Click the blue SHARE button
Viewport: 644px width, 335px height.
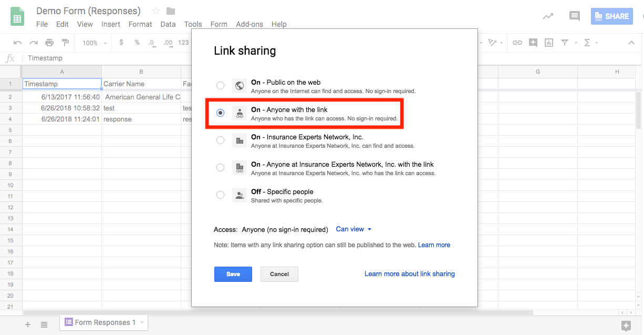(611, 16)
